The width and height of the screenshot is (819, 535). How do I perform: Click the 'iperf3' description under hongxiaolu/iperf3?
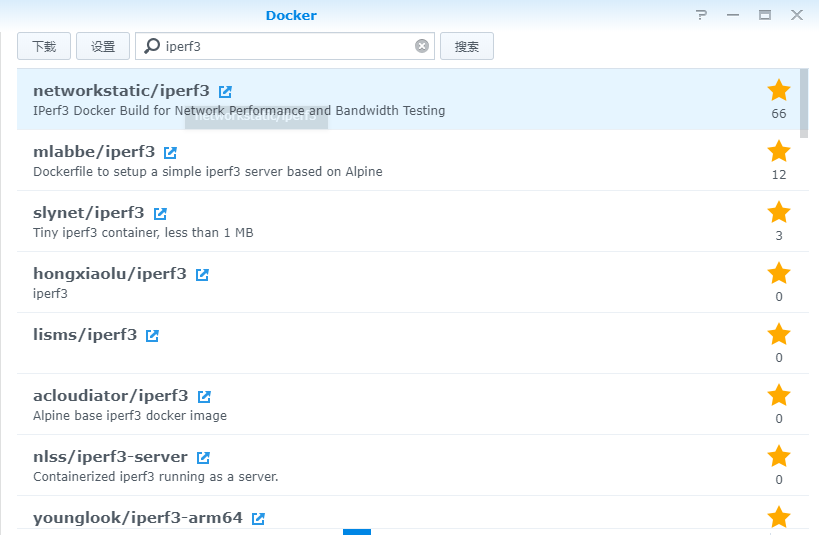click(x=50, y=294)
